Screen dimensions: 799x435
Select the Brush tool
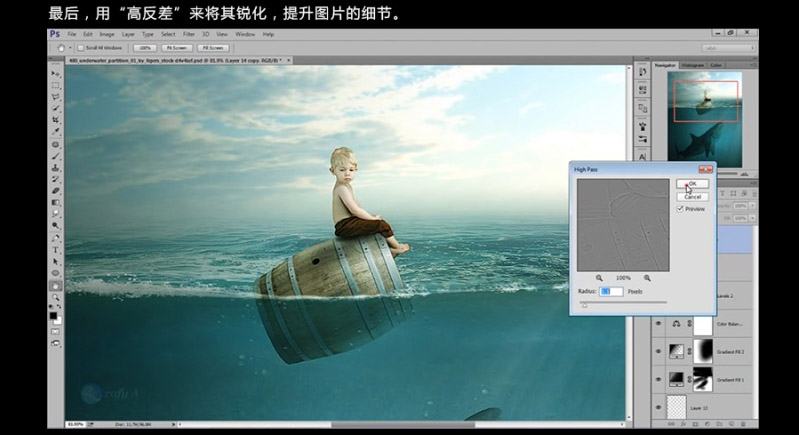click(x=56, y=156)
